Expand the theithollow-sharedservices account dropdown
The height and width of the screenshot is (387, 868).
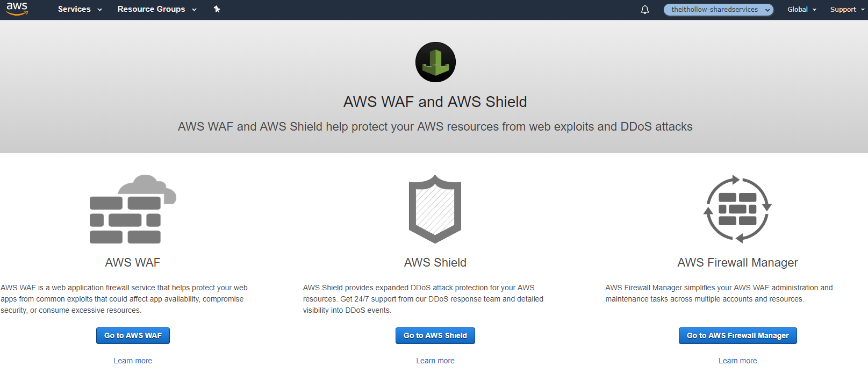pos(718,9)
